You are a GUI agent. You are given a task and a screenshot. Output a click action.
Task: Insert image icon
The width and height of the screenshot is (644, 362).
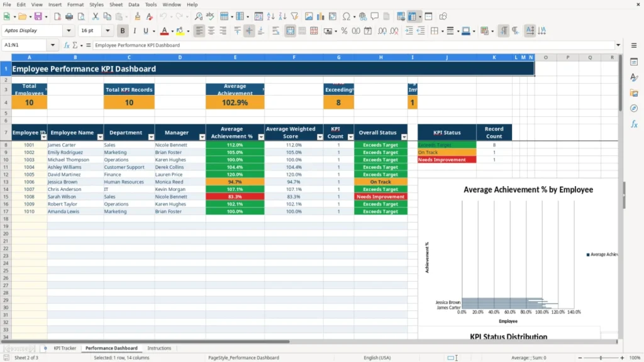tap(309, 16)
